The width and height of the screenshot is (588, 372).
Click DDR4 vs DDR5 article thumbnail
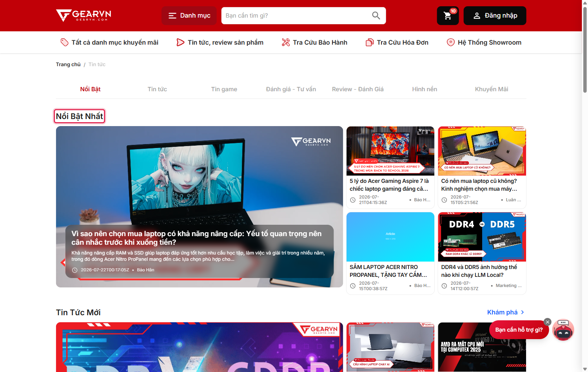pyautogui.click(x=482, y=237)
